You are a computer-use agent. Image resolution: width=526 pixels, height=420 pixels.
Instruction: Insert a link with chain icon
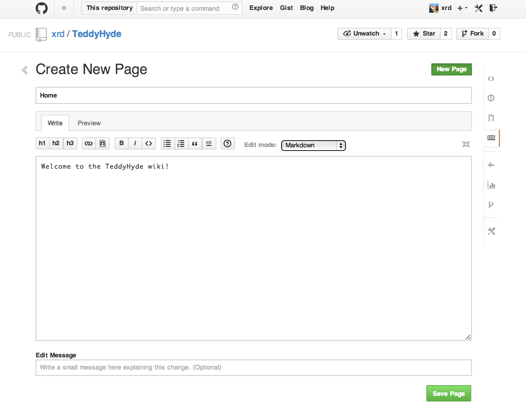tap(89, 143)
